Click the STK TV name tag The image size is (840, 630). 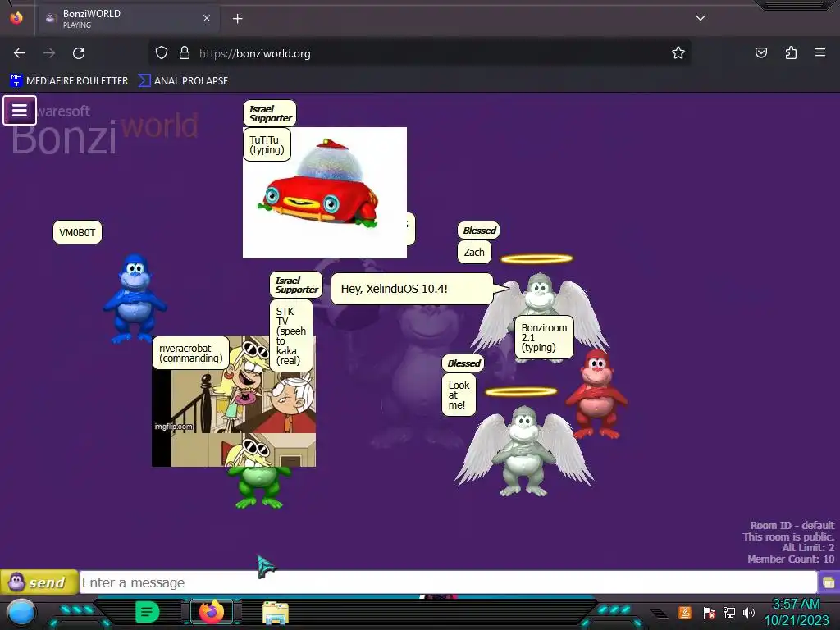[291, 336]
